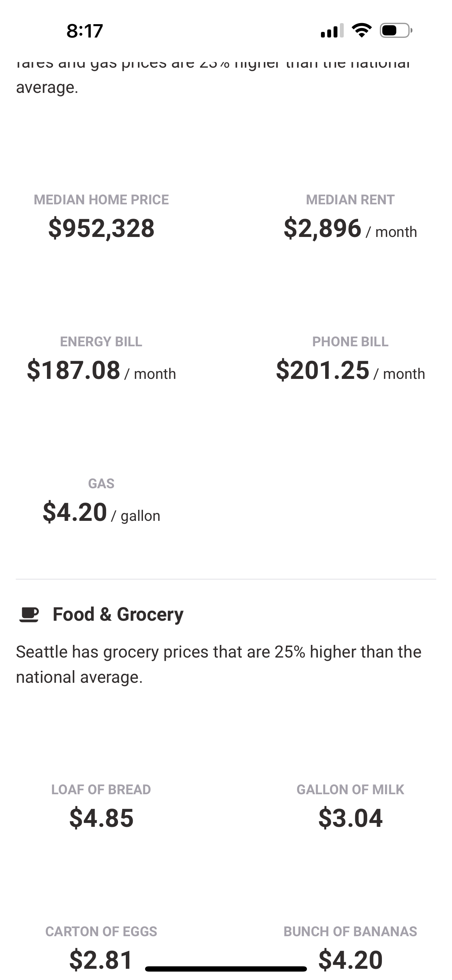Tap the 8:17 clock in status bar
Image resolution: width=452 pixels, height=980 pixels.
point(84,31)
